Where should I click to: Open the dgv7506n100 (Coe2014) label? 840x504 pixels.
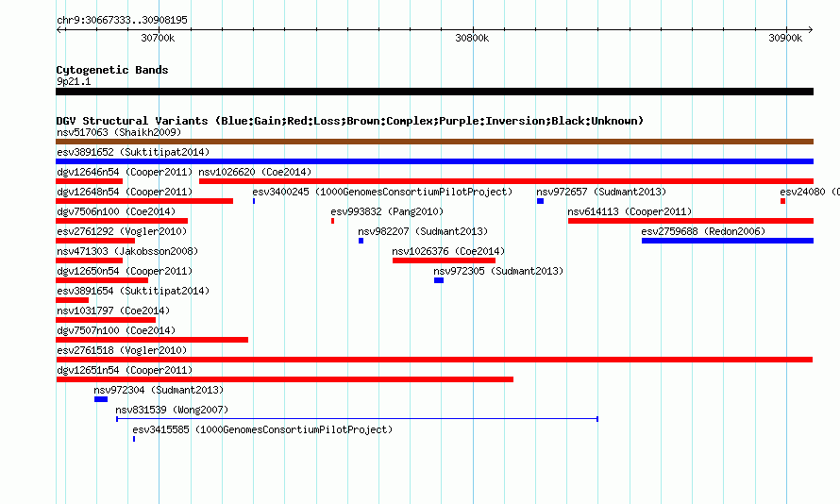[x=116, y=211]
